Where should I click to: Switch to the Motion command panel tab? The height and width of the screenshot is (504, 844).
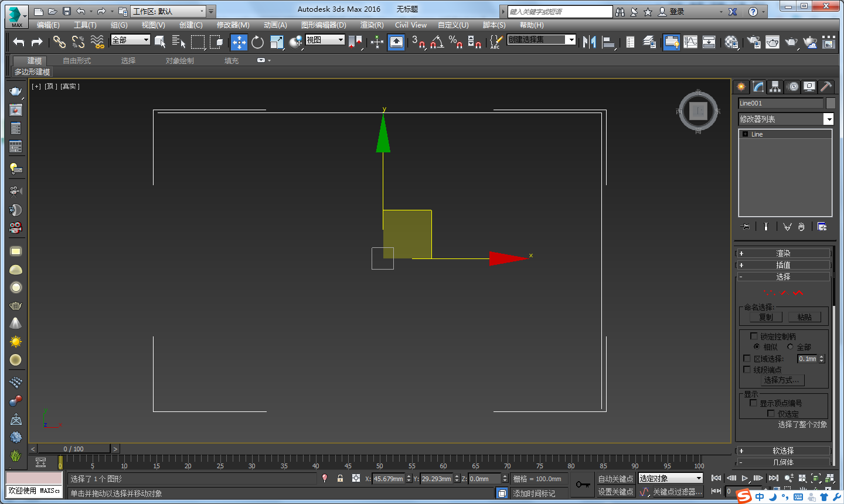point(793,87)
